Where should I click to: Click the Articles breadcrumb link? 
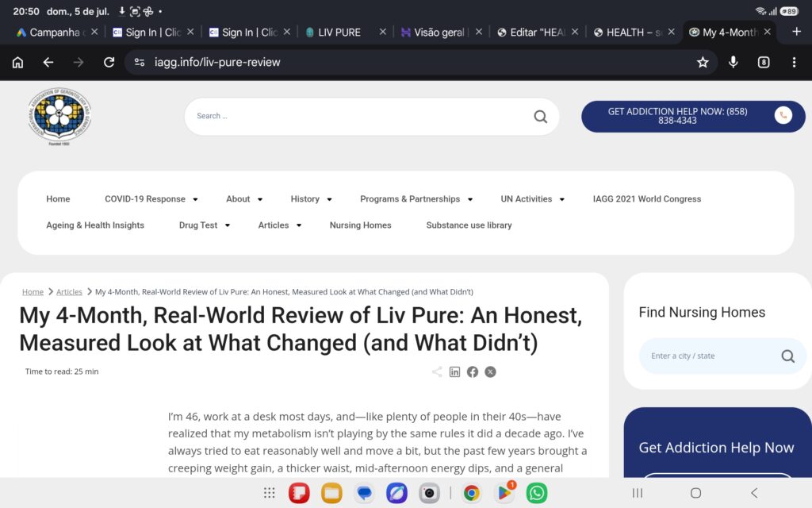[x=69, y=292]
